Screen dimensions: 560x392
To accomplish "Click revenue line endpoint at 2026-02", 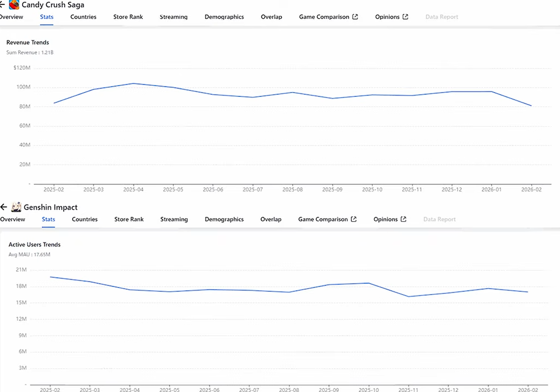I will tap(531, 106).
